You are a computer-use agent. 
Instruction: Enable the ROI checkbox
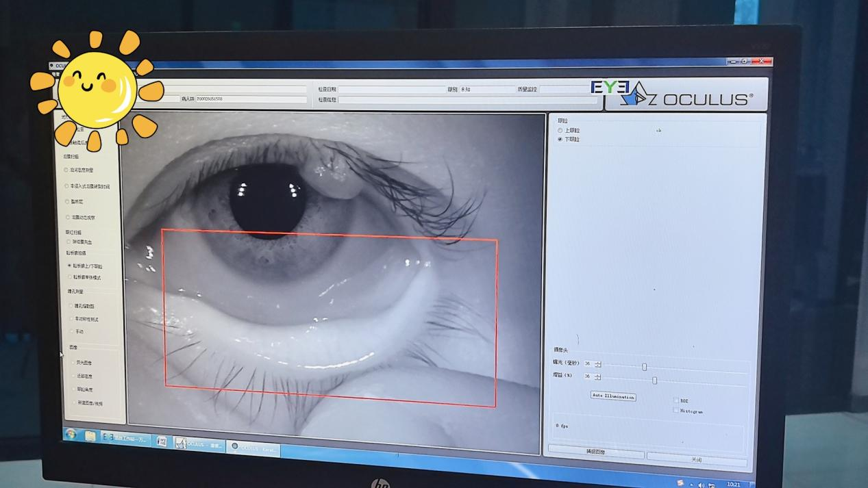pos(675,401)
